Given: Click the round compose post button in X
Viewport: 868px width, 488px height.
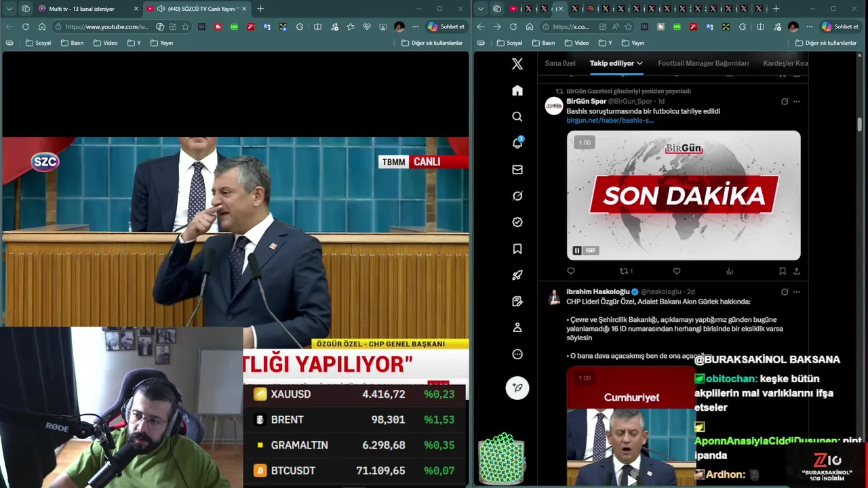Looking at the screenshot, I should pyautogui.click(x=517, y=388).
